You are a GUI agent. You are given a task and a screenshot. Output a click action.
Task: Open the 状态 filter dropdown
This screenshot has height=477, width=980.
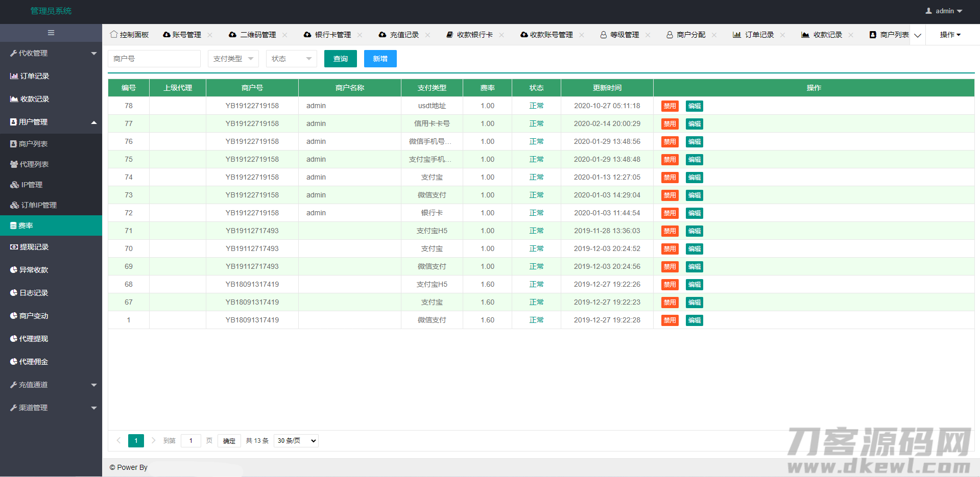coord(291,59)
